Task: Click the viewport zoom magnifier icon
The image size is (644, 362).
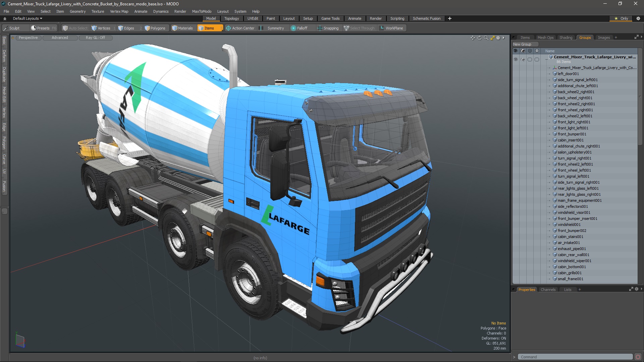Action: pos(486,38)
